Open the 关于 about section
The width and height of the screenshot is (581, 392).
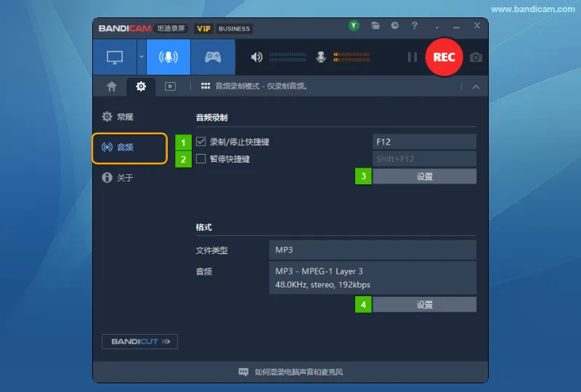pos(118,177)
